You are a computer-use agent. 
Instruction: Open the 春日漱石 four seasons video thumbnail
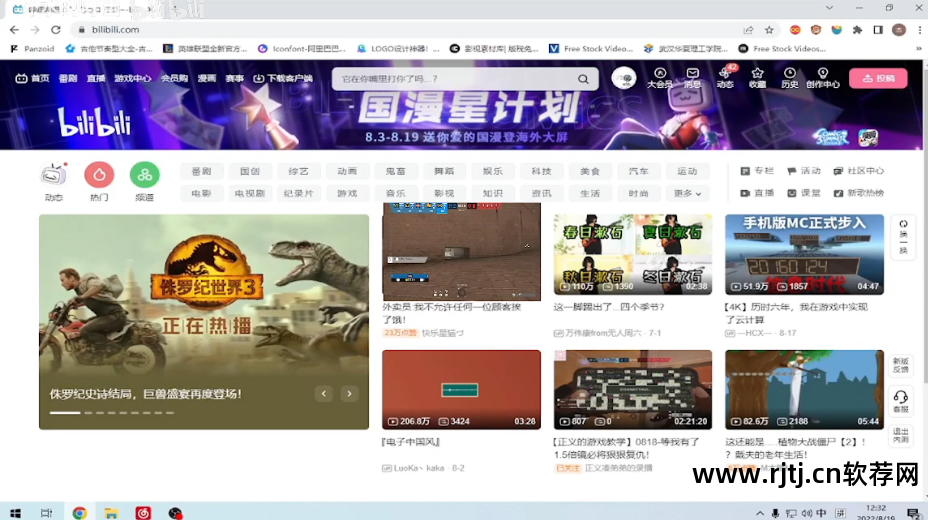coord(633,254)
